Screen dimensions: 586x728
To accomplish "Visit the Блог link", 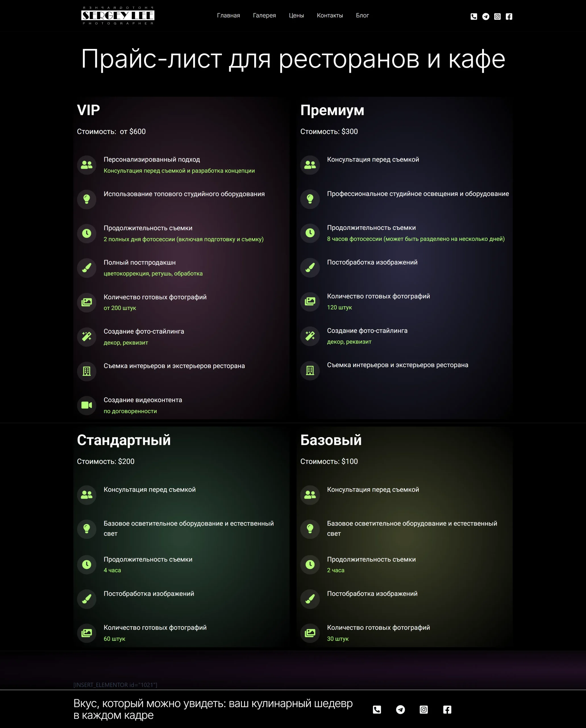I will tap(362, 16).
